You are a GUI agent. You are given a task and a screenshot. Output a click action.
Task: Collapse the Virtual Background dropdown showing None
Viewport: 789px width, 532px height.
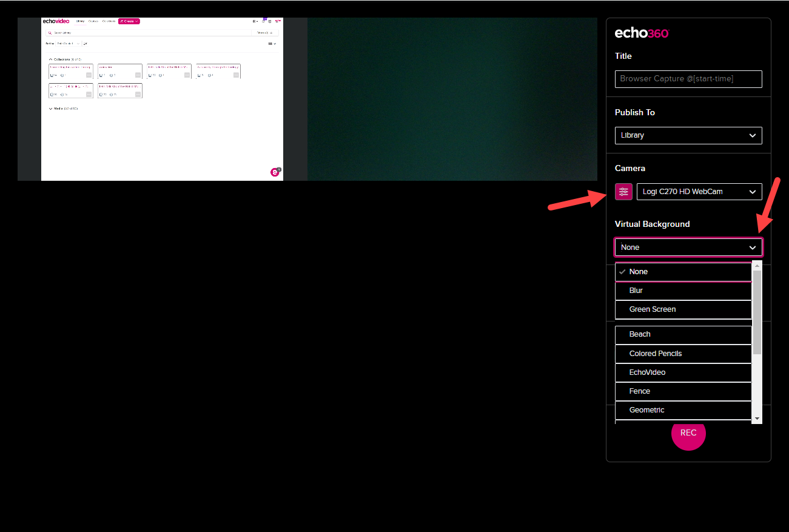[688, 247]
